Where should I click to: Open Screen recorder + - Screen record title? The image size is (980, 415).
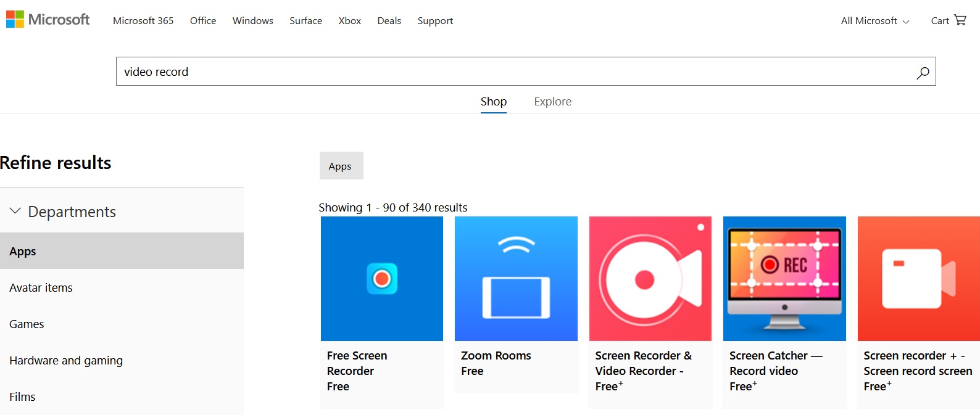918,363
